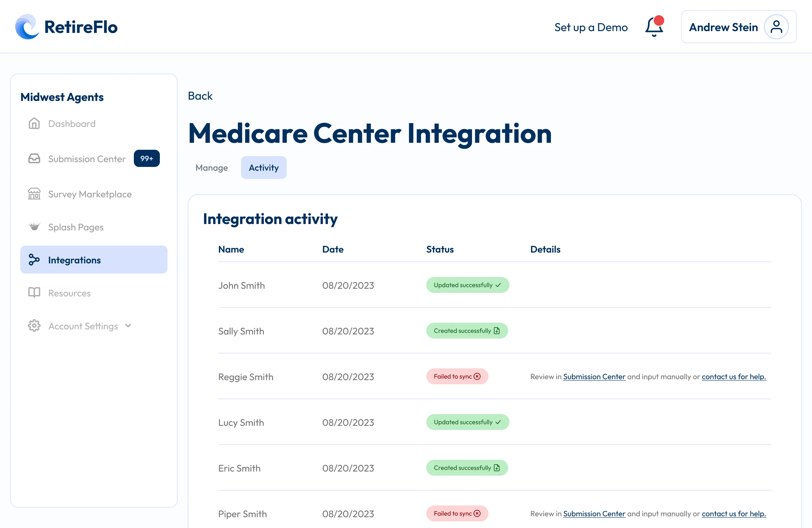Click the RetireFlo wave logo
Screen dimensions: 812x528
coord(27,27)
